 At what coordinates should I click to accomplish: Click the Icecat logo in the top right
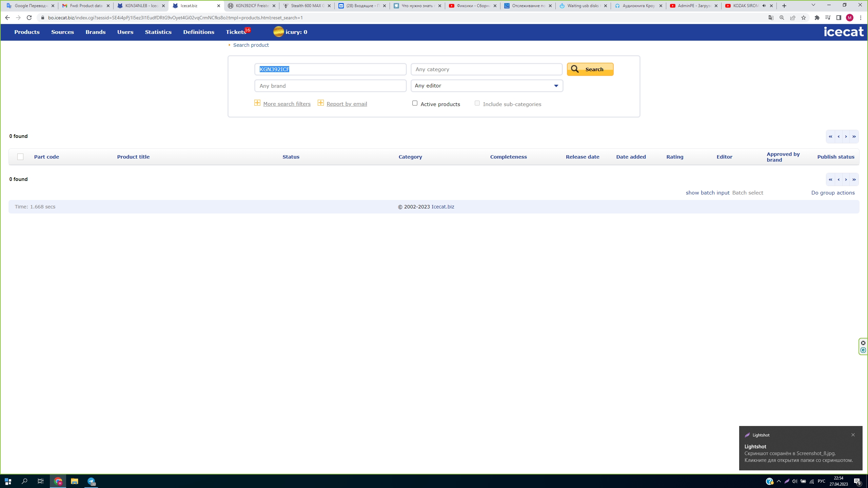(841, 32)
